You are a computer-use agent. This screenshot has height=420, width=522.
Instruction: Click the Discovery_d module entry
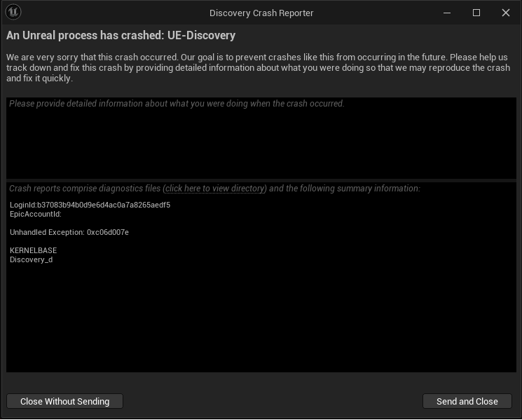click(x=31, y=260)
